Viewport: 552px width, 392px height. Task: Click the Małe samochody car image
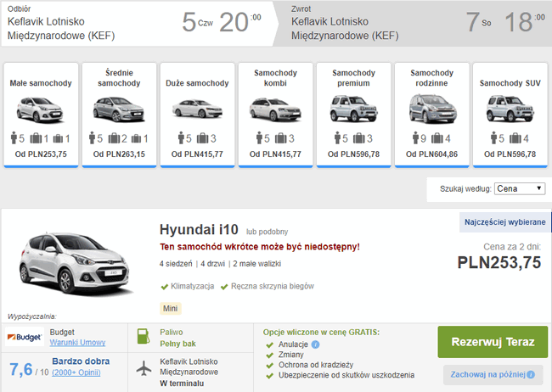point(41,109)
